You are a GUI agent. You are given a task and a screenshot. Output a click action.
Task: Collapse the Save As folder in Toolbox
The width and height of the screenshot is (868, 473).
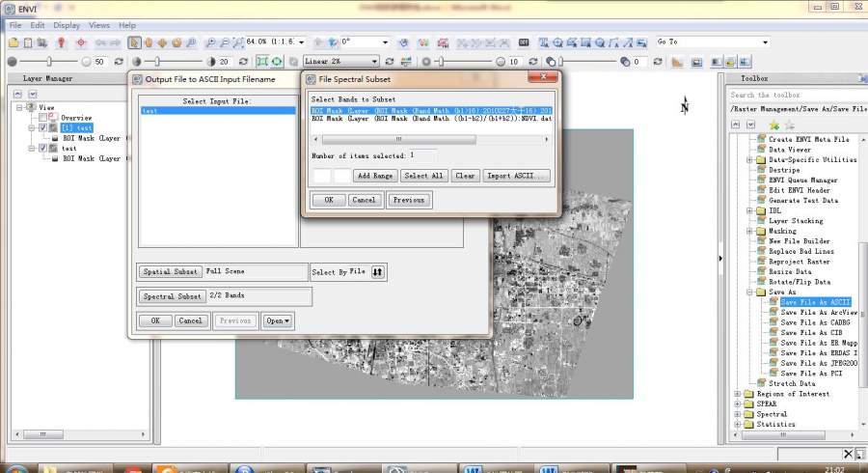pos(749,292)
